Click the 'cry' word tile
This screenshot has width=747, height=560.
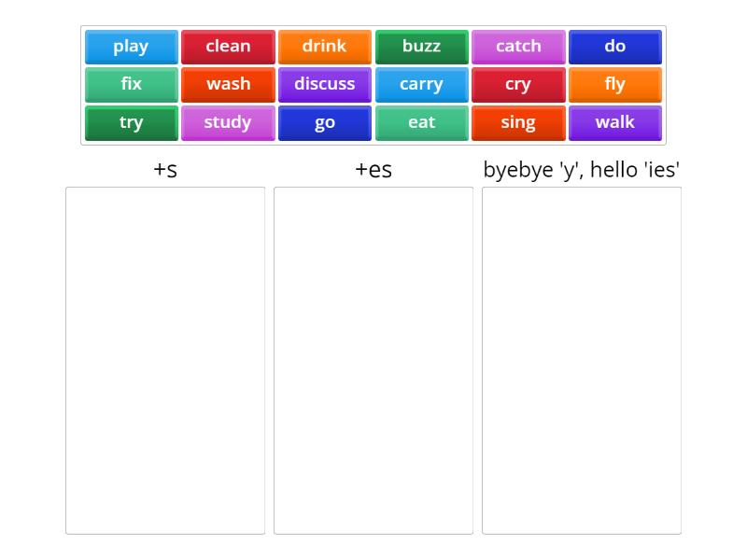pyautogui.click(x=518, y=84)
